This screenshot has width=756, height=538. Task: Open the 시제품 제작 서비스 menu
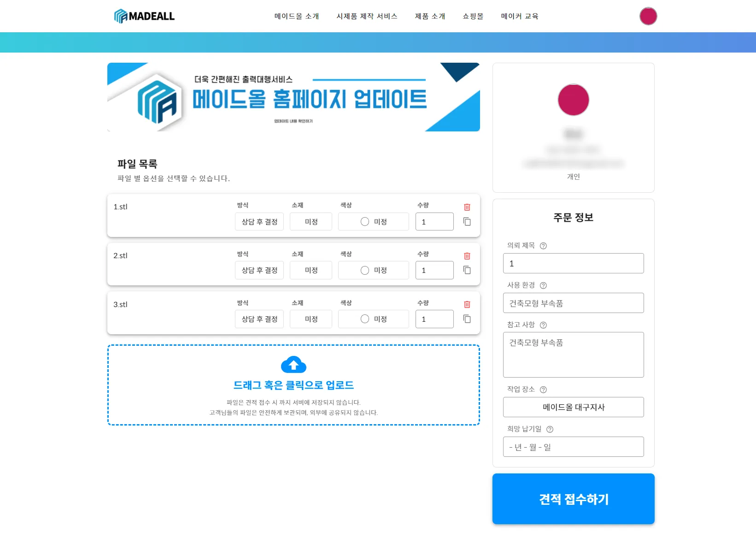[367, 16]
